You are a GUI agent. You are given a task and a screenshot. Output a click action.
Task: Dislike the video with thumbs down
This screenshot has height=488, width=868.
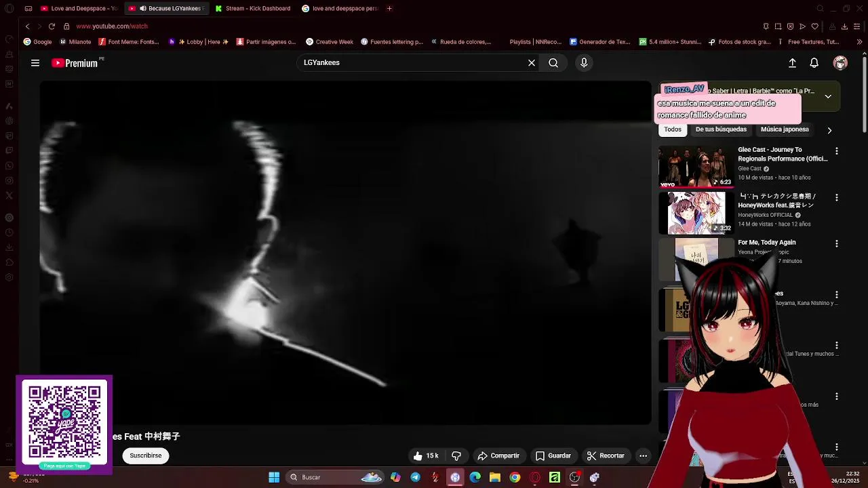point(456,455)
